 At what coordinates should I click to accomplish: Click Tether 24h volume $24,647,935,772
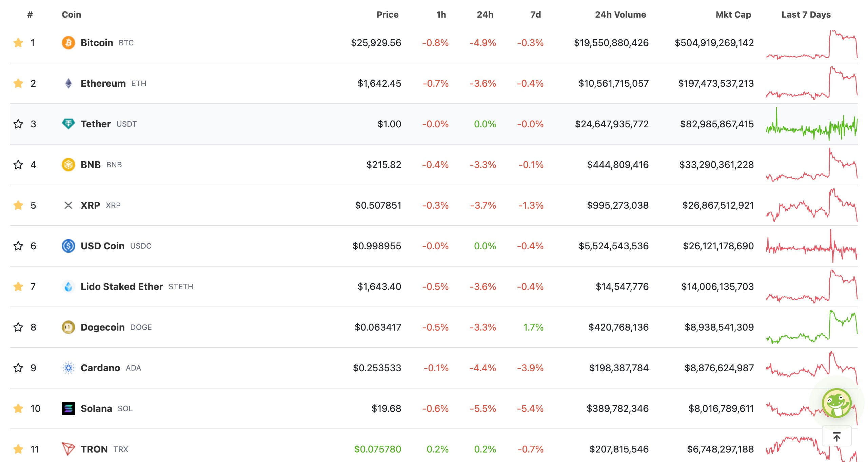612,124
